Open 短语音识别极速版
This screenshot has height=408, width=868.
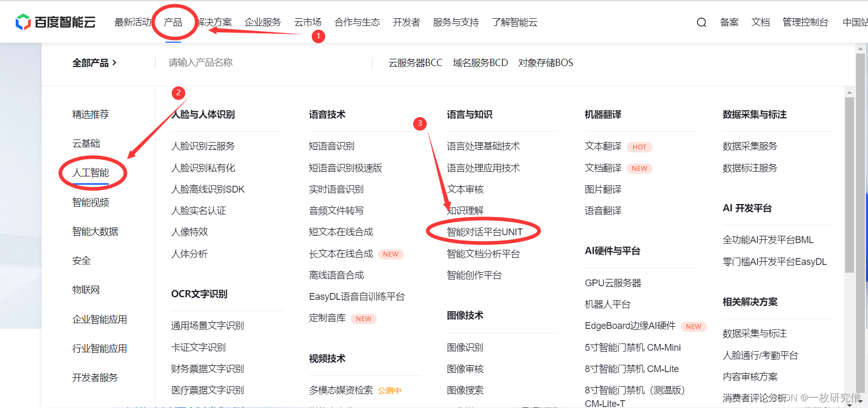pos(346,168)
